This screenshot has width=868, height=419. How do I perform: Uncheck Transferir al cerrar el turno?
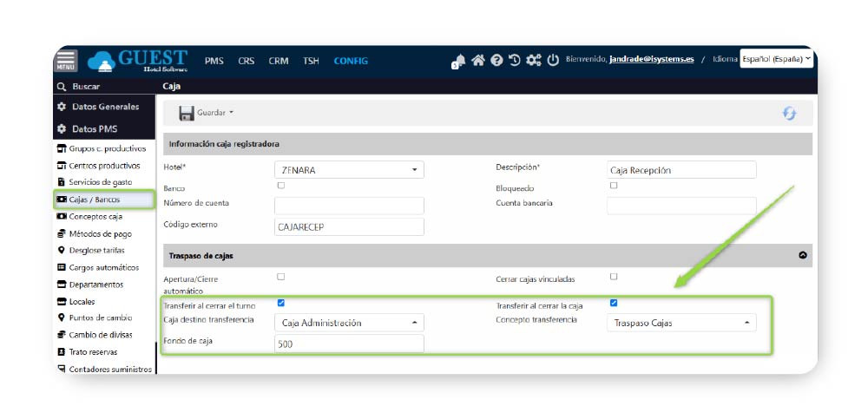(280, 304)
